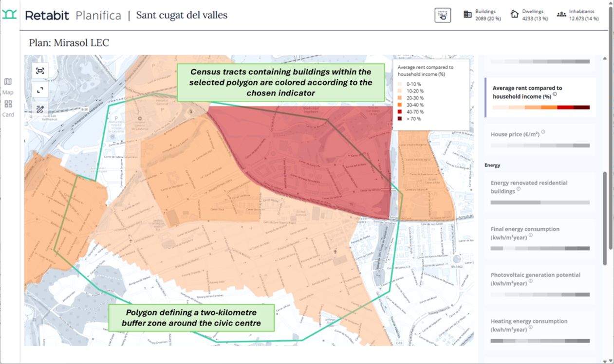Click the area selection tool button
The width and height of the screenshot is (614, 364).
(443, 15)
